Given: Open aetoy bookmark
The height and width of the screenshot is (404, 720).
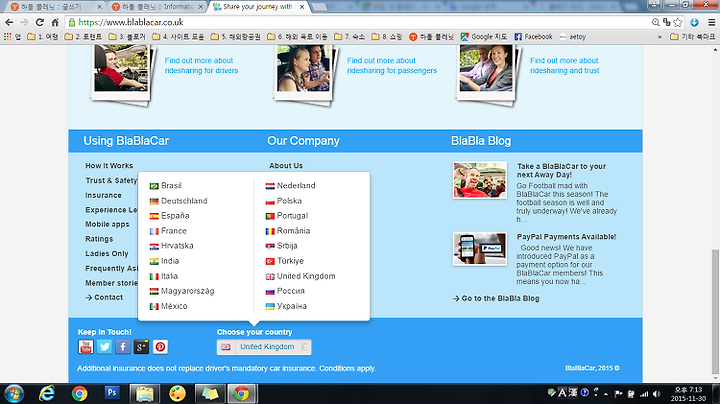Looking at the screenshot, I should tap(572, 37).
